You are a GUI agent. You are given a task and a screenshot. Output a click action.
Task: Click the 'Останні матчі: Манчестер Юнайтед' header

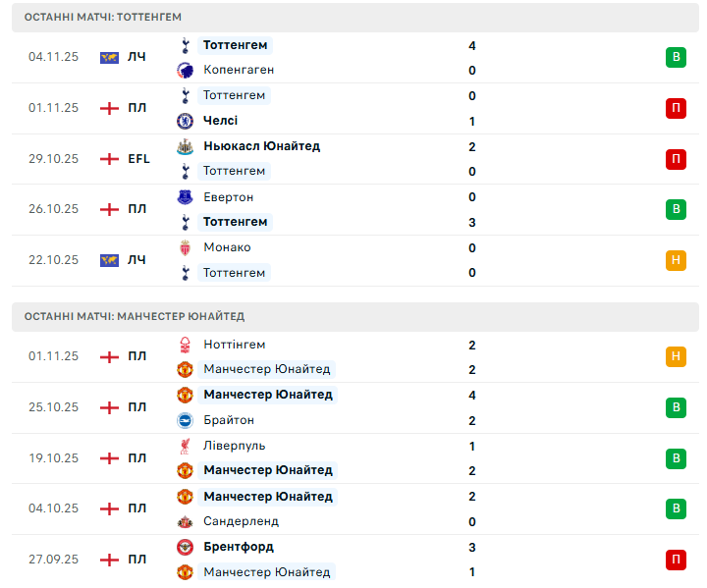point(135,316)
